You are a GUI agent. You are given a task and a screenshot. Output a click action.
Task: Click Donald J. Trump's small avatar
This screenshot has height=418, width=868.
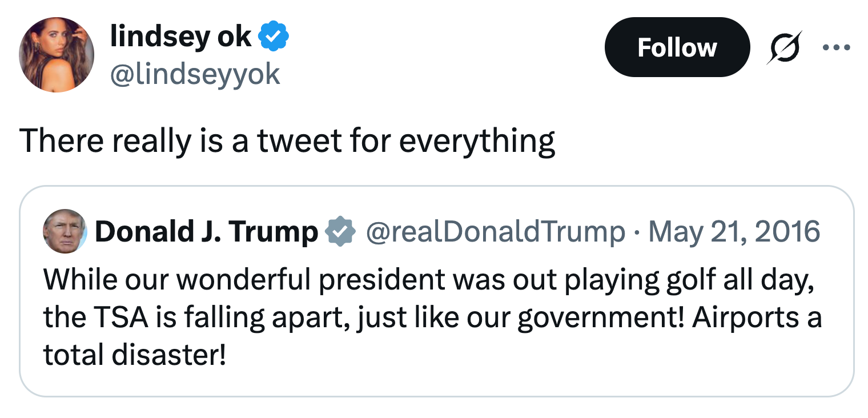pyautogui.click(x=65, y=231)
